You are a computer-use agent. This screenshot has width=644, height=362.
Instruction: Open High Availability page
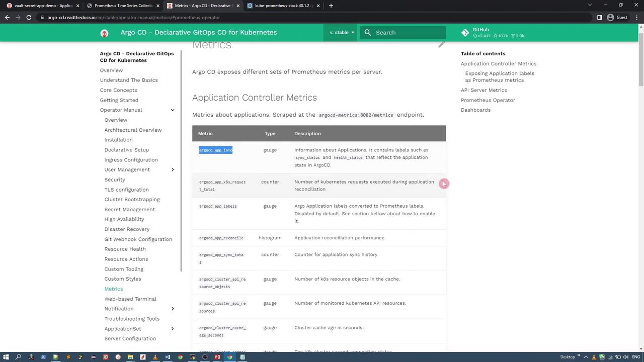[124, 219]
